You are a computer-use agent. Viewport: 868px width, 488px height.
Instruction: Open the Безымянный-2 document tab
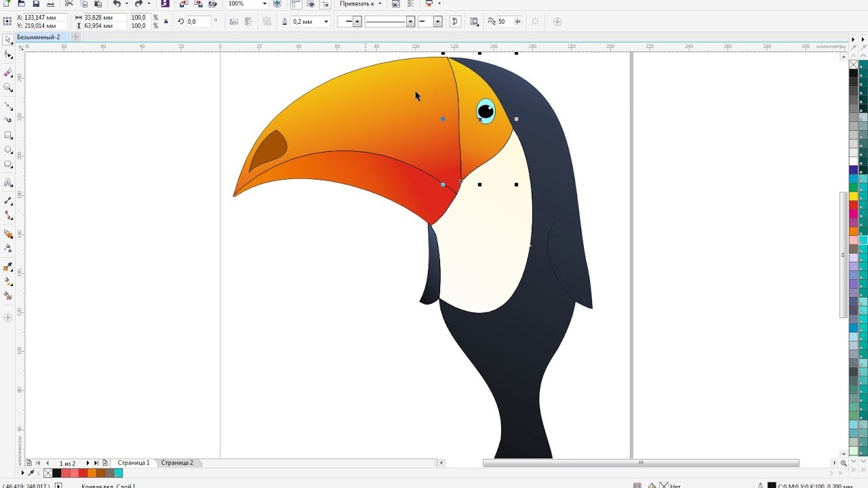[39, 37]
